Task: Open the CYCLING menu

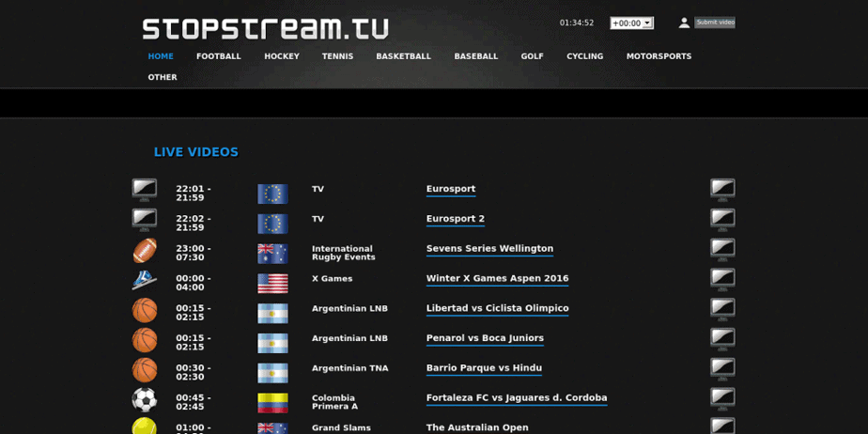Action: coord(585,56)
